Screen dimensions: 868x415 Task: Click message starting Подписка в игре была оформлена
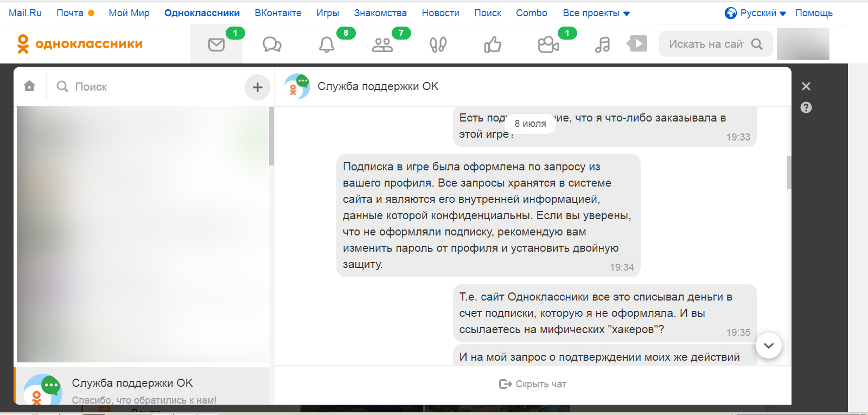488,215
